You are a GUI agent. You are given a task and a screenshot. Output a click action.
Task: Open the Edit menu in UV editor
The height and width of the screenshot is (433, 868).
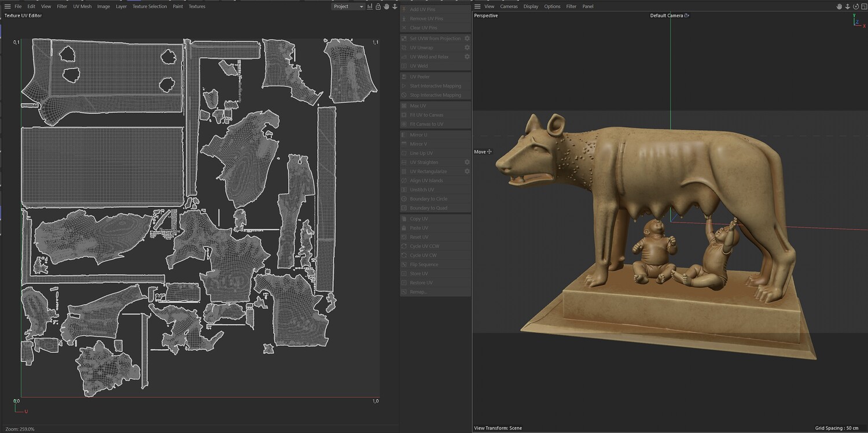point(31,6)
